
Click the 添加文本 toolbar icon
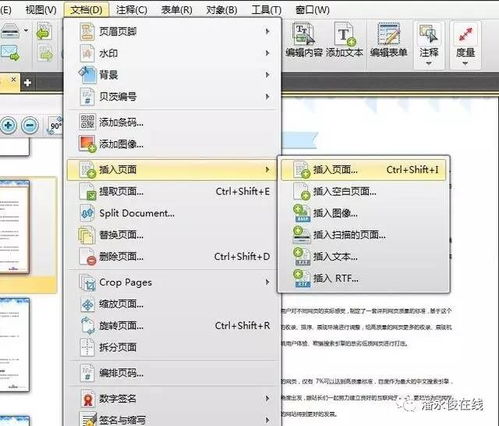[x=344, y=40]
